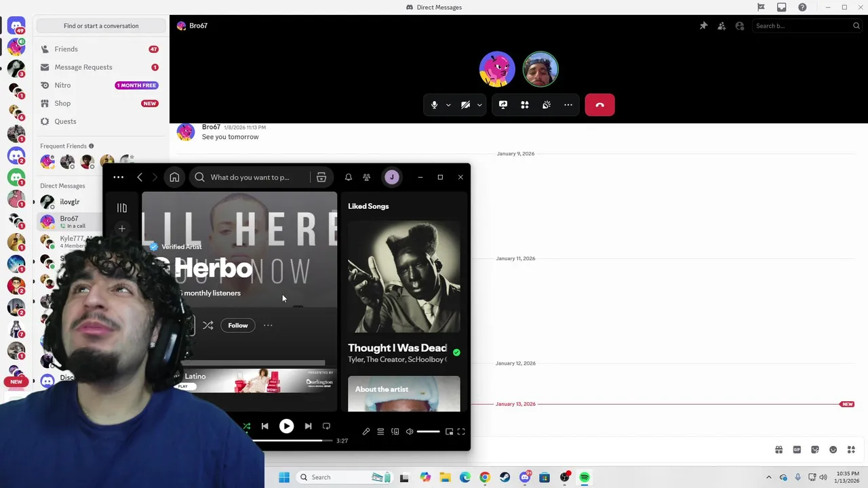Open Nitro page in Discord sidebar
Image resolution: width=868 pixels, height=488 pixels.
tap(100, 85)
